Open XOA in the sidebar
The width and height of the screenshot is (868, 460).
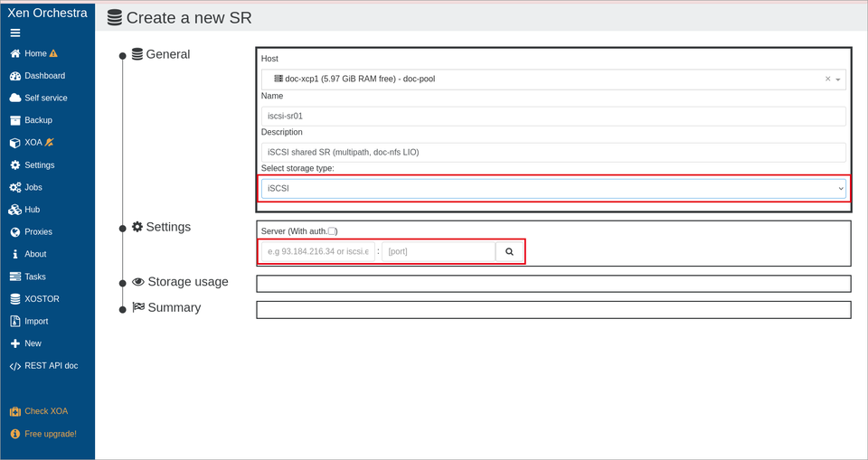pyautogui.click(x=33, y=143)
